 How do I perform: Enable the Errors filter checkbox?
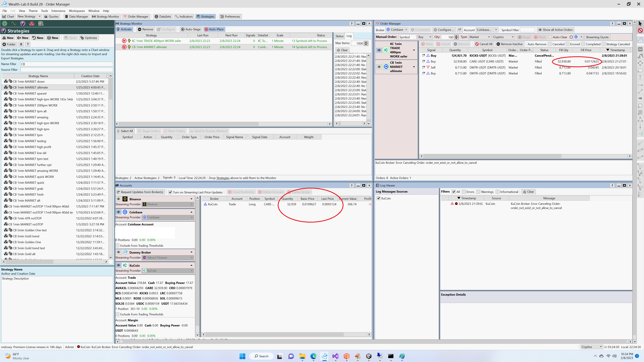click(464, 192)
